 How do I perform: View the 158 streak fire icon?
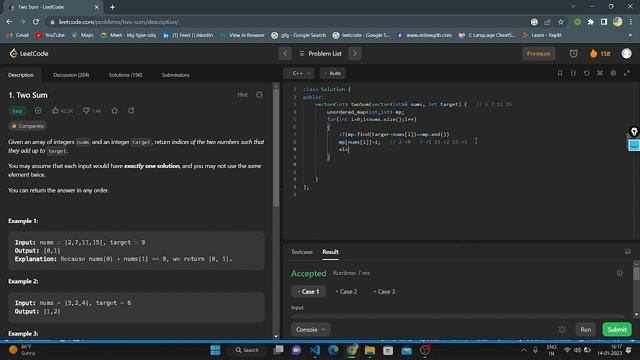point(600,53)
